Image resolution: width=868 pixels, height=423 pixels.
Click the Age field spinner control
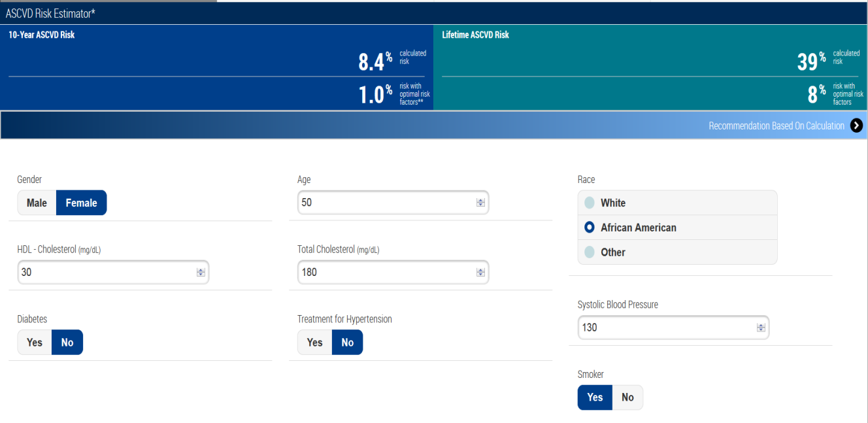[x=480, y=203]
